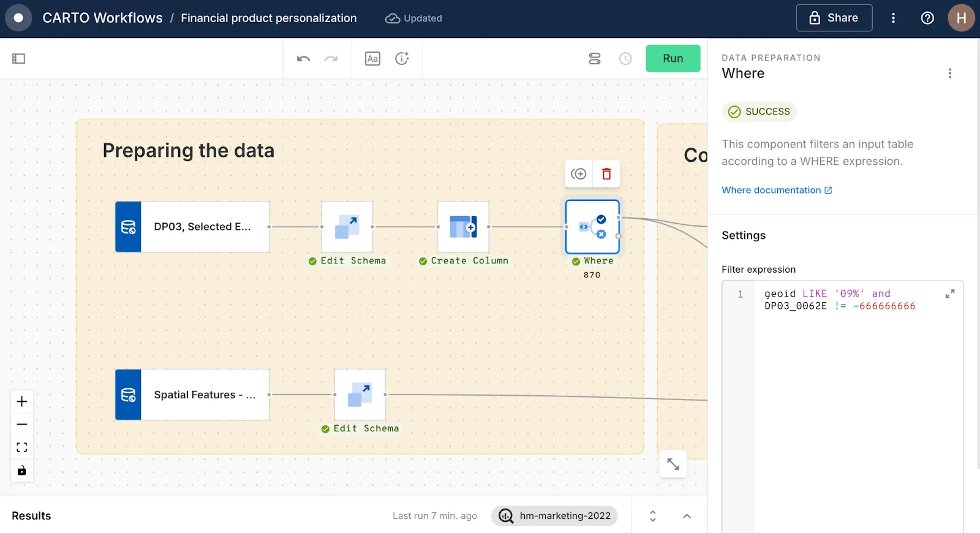Toggle the canvas lock button
Viewport: 980px width, 533px height.
(22, 471)
